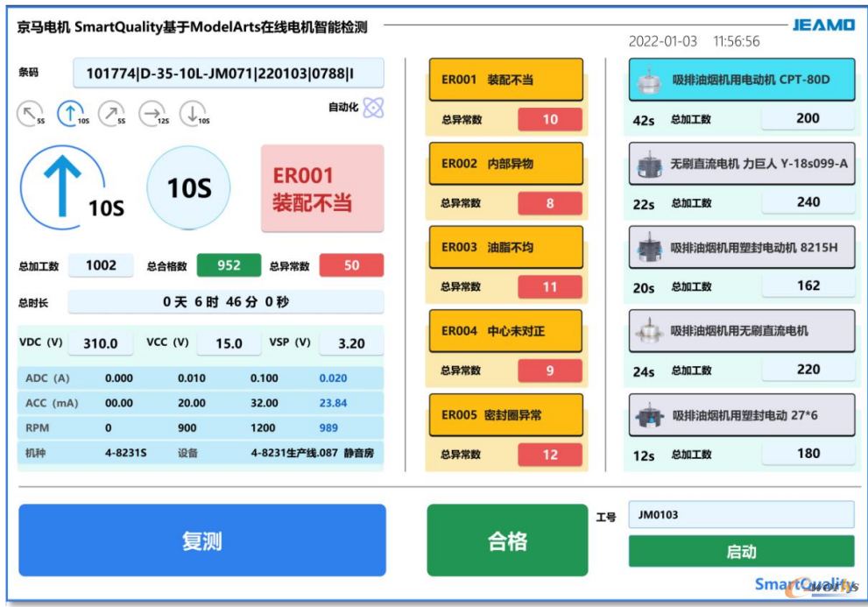Click the ER004 abnormal count 9
The image size is (868, 607).
[550, 371]
